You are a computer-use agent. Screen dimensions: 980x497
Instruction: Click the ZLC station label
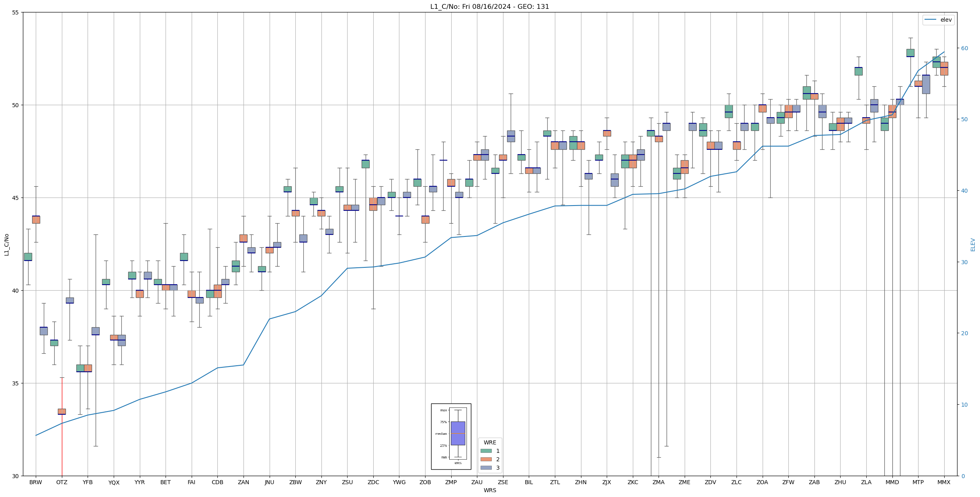click(x=737, y=482)
